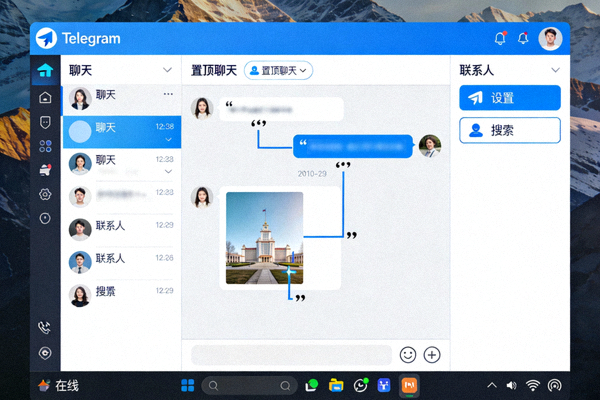Open the profile avatar in header

[550, 39]
